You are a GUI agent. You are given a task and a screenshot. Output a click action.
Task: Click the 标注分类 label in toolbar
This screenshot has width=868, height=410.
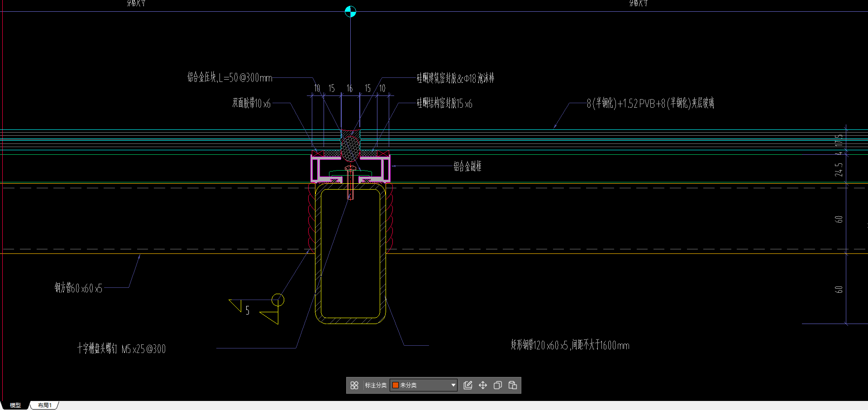(x=376, y=385)
